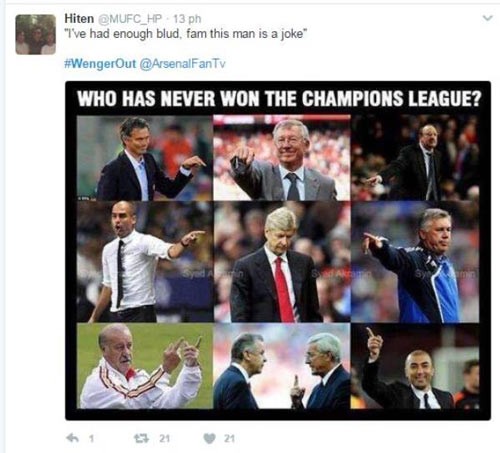500x453 pixels.
Task: Open photo of man in red tie looking down
Action: pos(282,262)
